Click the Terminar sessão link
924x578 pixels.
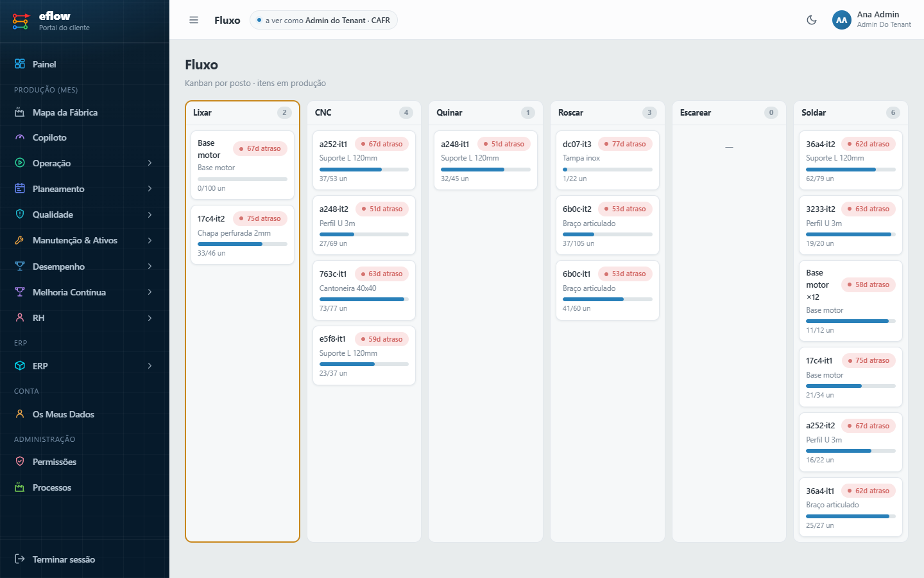coord(85,559)
